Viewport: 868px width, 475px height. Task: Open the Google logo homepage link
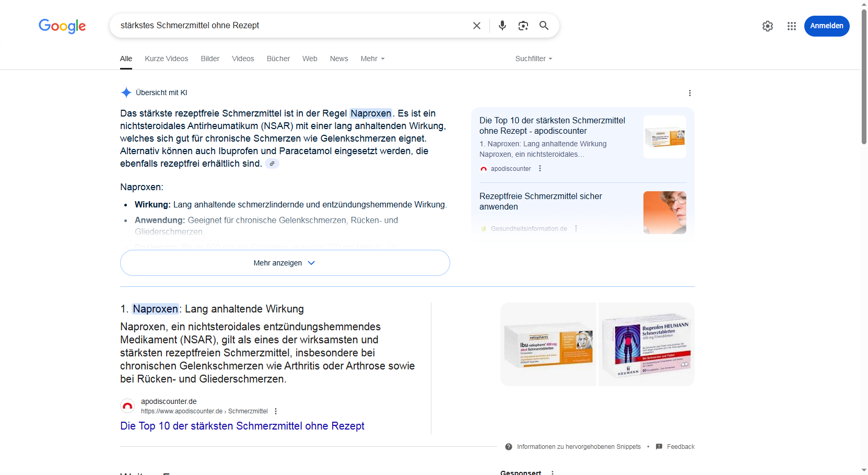coord(62,26)
